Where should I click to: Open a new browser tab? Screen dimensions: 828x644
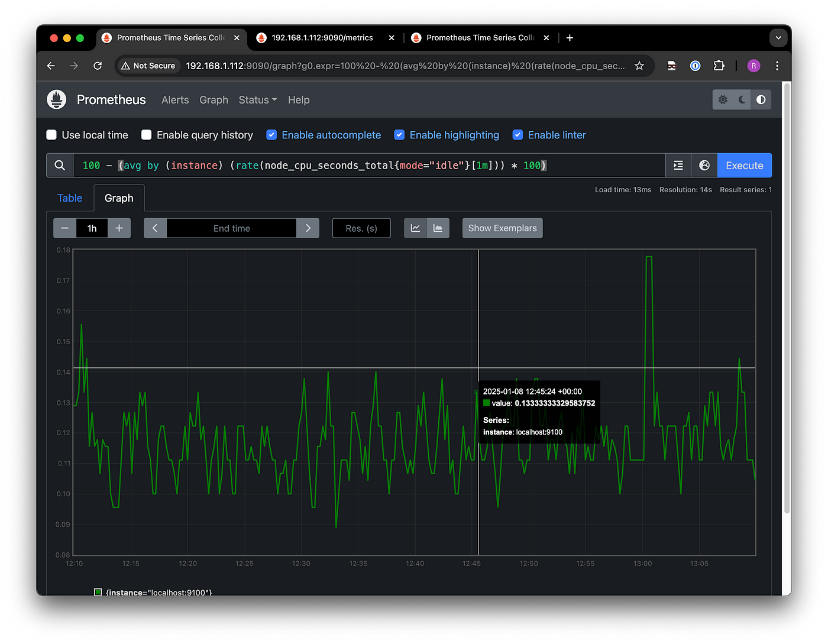570,38
